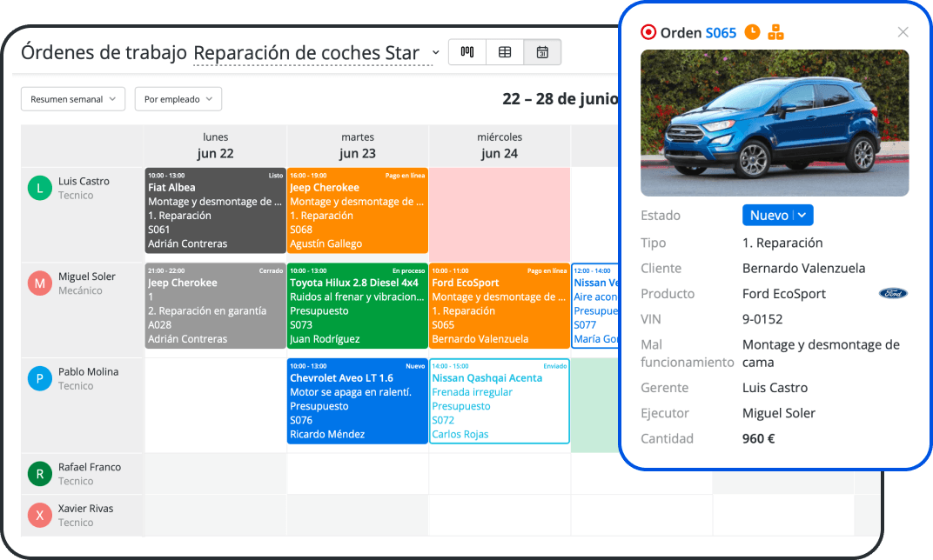This screenshot has width=933, height=560.
Task: Open the Jeep Cherokee A028 closed order card
Action: (x=215, y=305)
